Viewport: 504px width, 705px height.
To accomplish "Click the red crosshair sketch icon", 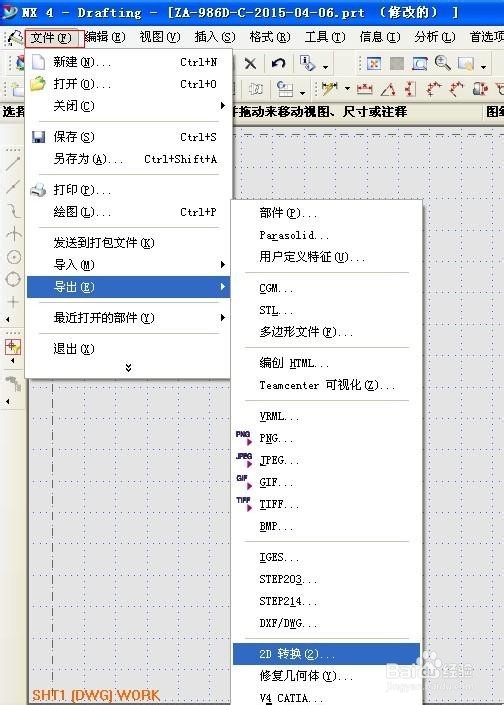I will tap(13, 347).
